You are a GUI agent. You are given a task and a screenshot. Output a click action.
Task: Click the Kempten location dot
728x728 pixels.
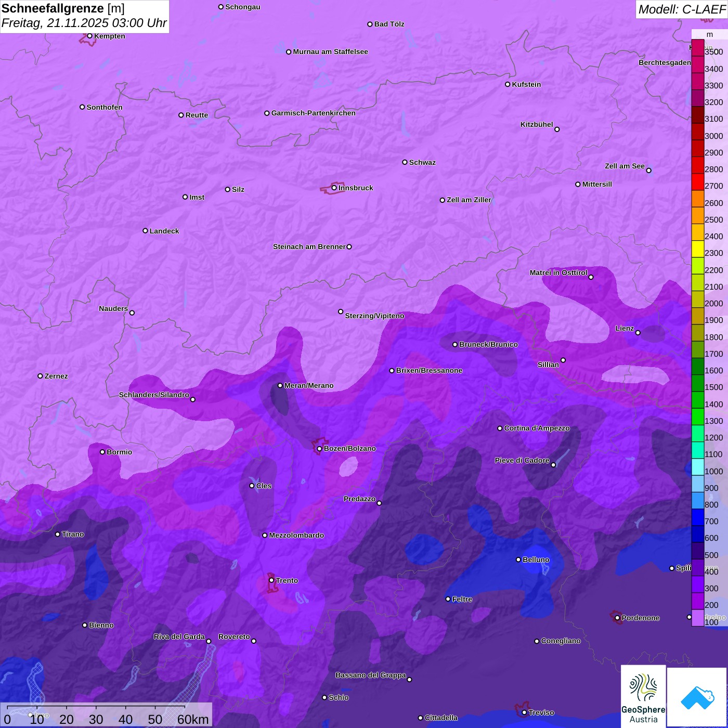pos(89,36)
